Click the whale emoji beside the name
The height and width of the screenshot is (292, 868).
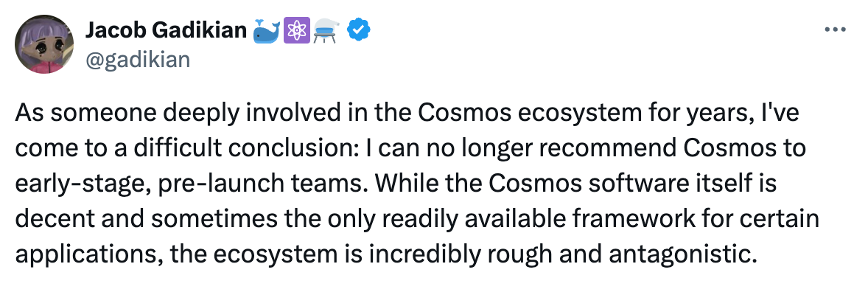click(267, 30)
